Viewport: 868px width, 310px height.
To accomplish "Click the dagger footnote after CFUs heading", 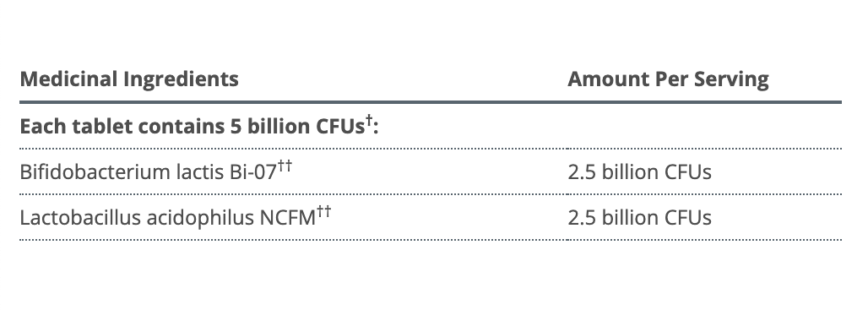I will pyautogui.click(x=369, y=120).
